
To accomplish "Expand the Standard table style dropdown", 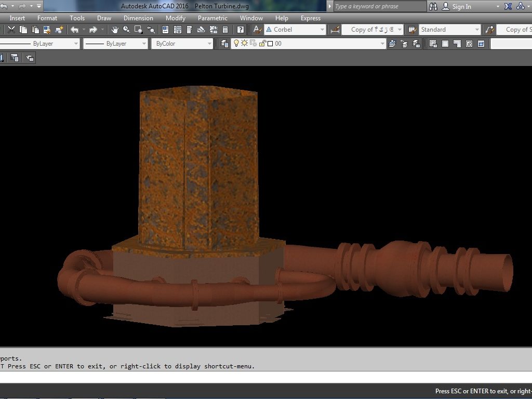I will pyautogui.click(x=477, y=30).
